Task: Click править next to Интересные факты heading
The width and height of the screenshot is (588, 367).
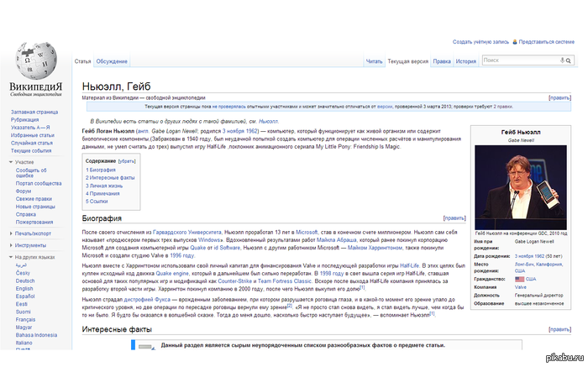Action: tap(560, 329)
